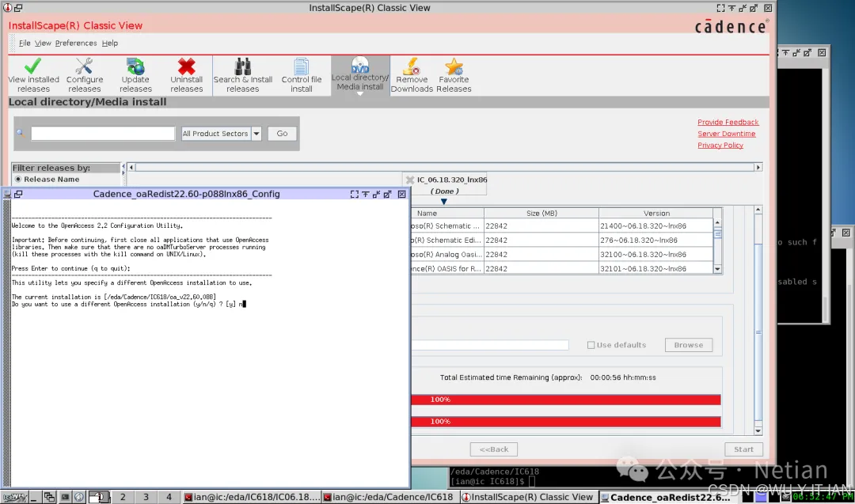Click the taskbar clock
This screenshot has height=504, width=855.
[x=823, y=497]
